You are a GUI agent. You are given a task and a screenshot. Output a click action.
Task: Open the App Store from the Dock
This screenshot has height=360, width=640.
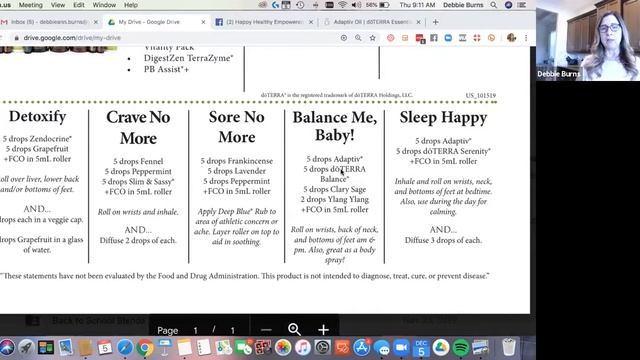pyautogui.click(x=362, y=348)
